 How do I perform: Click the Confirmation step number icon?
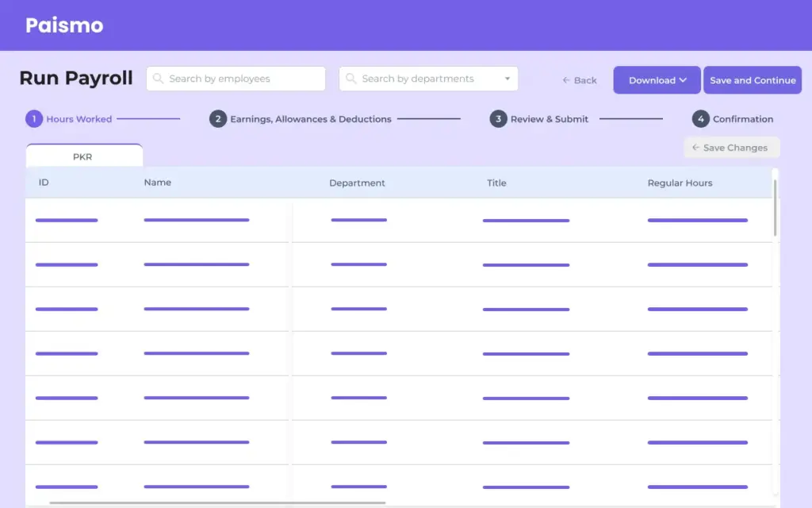click(701, 118)
